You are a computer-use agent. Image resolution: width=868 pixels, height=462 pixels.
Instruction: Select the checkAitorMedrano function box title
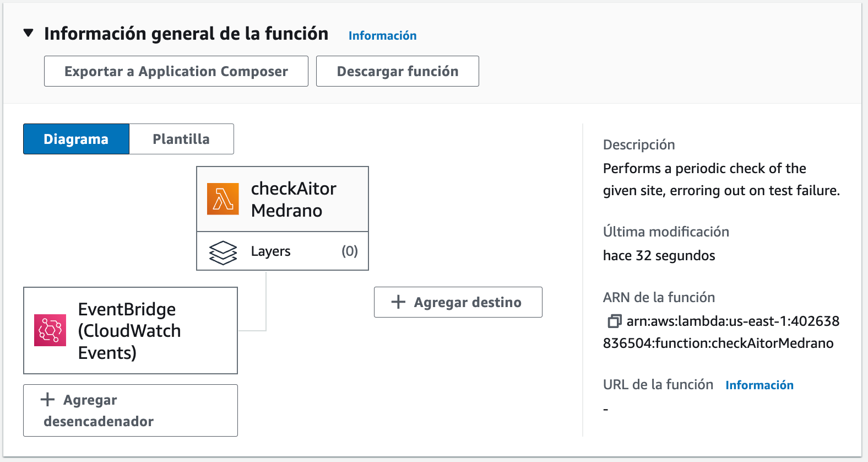[x=294, y=200]
